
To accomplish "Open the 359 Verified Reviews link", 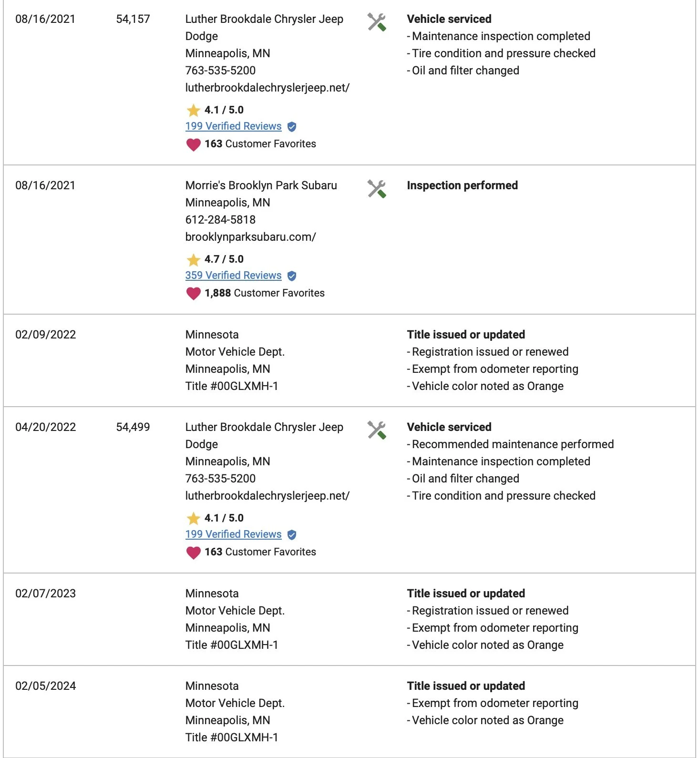I will [233, 275].
